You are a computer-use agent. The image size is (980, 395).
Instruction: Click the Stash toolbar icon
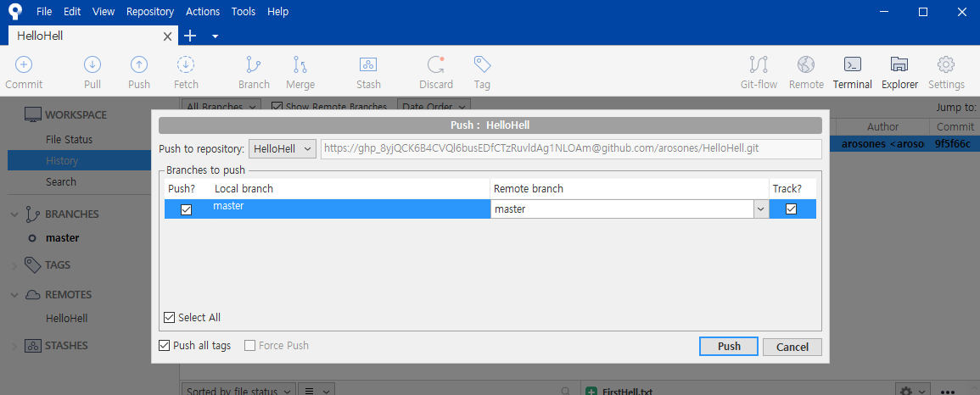click(x=368, y=64)
